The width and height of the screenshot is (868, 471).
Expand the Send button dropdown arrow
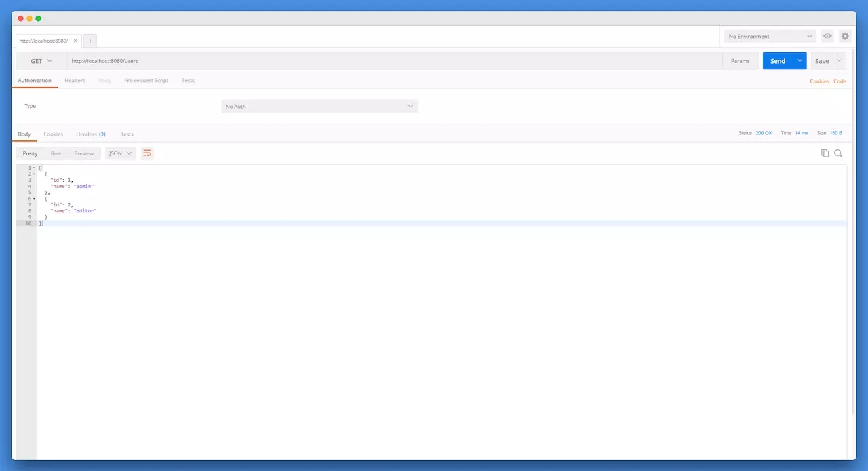click(800, 61)
